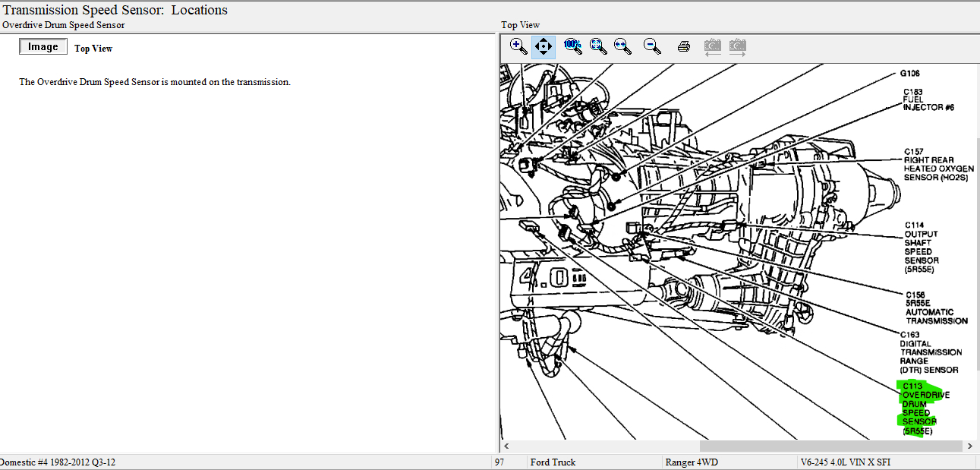980x470 pixels.
Task: Print the diagram with the printer icon
Action: [683, 46]
